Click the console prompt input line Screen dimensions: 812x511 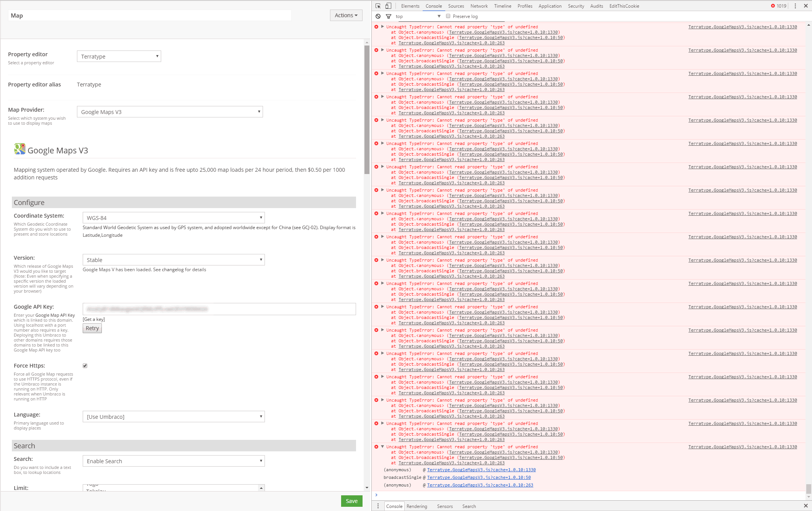[590, 495]
